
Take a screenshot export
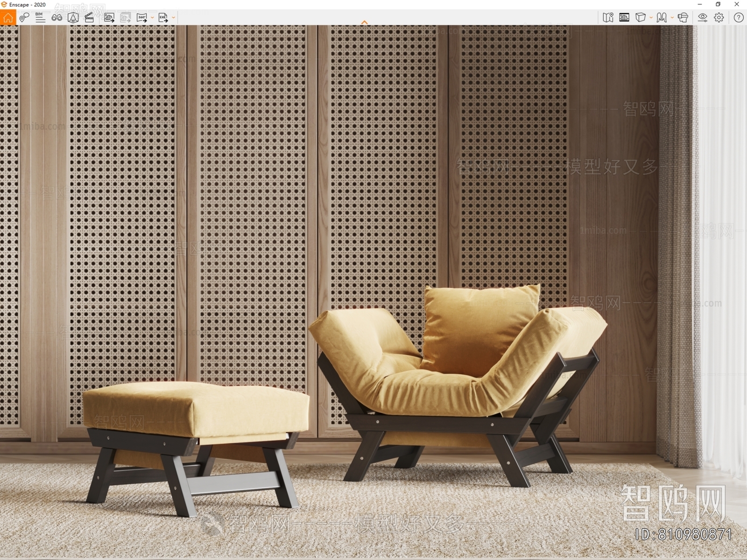click(x=109, y=18)
